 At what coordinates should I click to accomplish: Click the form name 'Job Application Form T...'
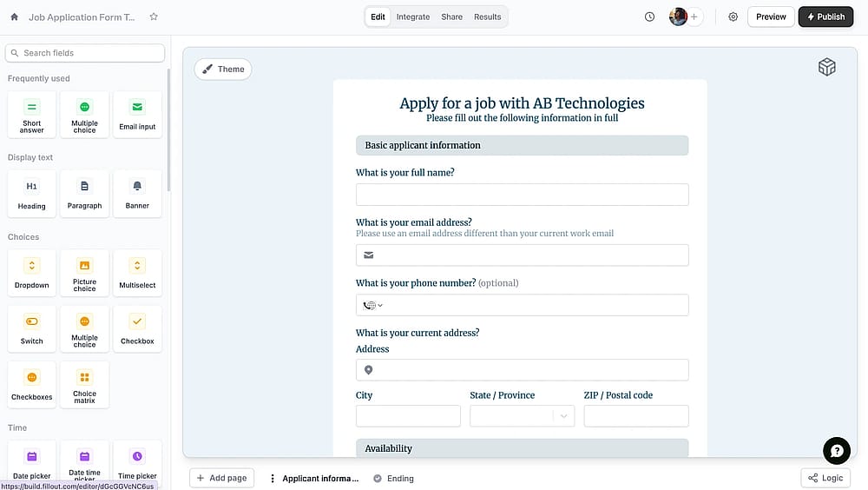(82, 17)
